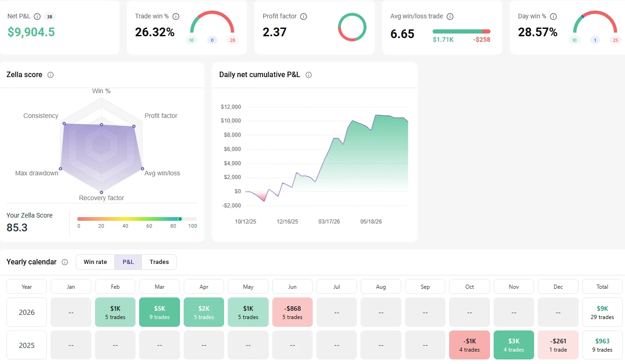Open the Apr 2026 $2K cell
The image size is (625, 364).
coord(204,312)
